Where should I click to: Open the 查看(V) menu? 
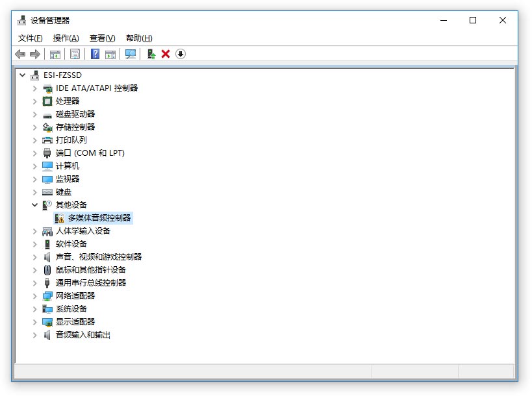(x=102, y=38)
